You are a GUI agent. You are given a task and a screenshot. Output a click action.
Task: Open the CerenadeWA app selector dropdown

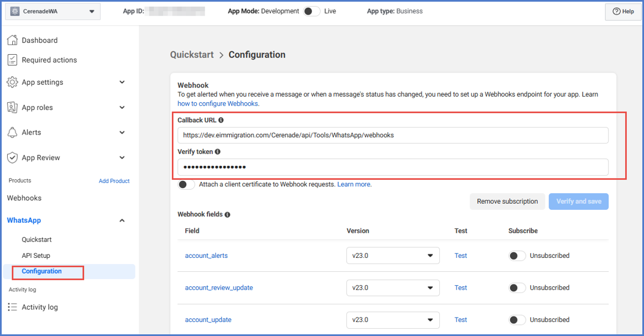(x=53, y=11)
